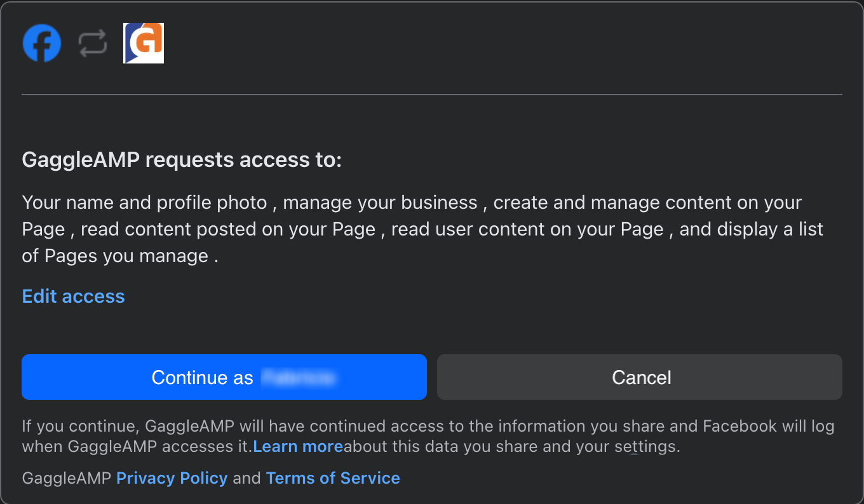864x504 pixels.
Task: Click the connection arrows icon between logos
Action: click(93, 43)
